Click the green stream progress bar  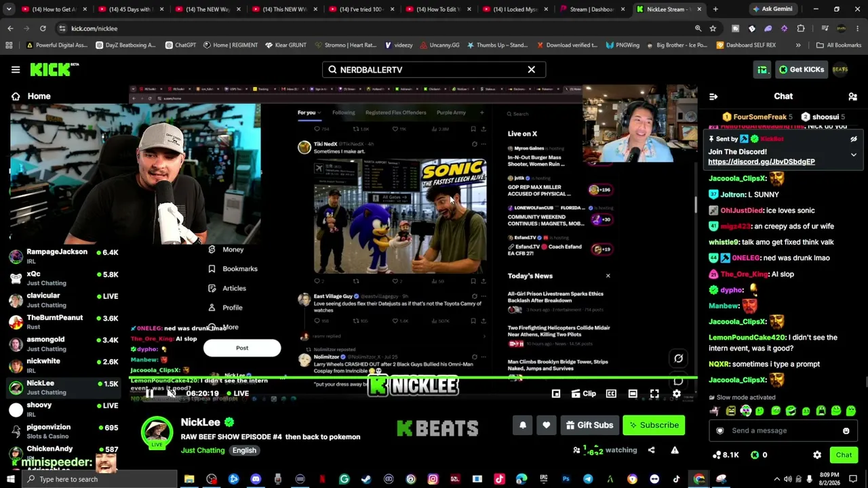(413, 378)
